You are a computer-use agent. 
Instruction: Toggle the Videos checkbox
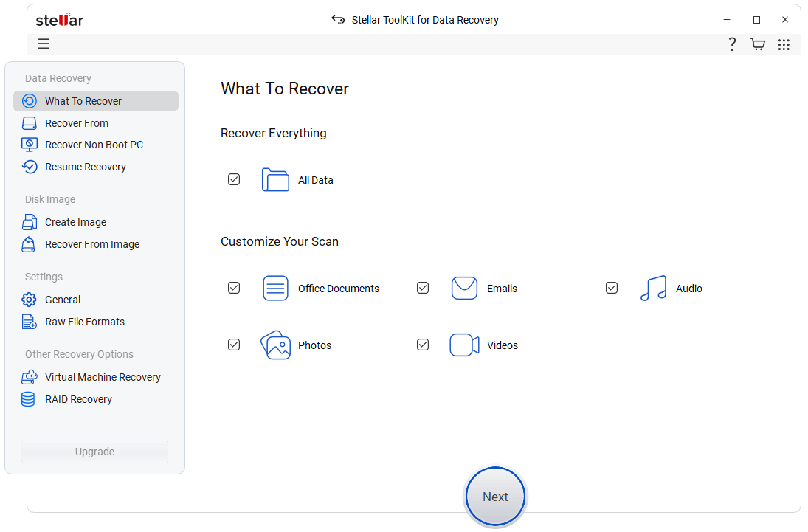pos(423,345)
